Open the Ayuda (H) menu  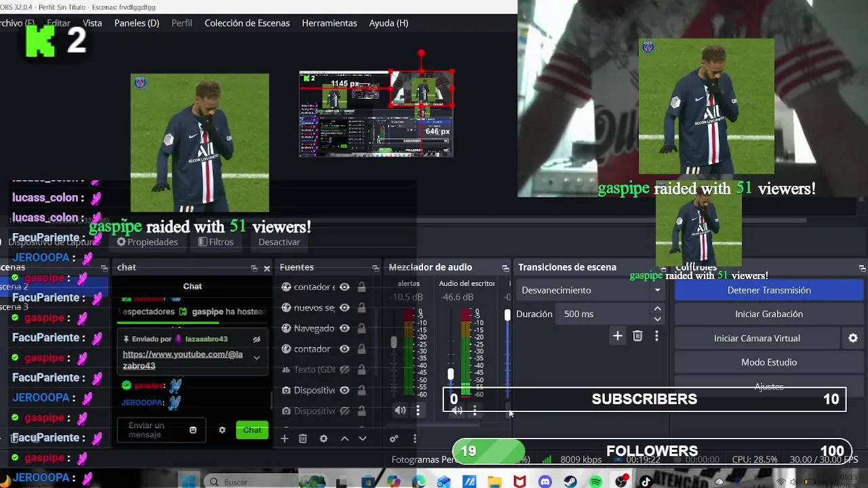(x=389, y=23)
